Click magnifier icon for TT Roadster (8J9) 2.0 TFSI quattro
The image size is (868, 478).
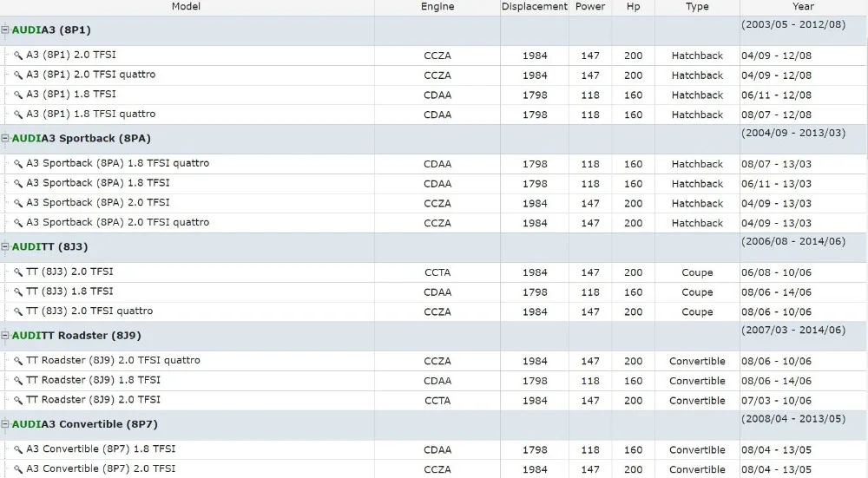point(18,361)
